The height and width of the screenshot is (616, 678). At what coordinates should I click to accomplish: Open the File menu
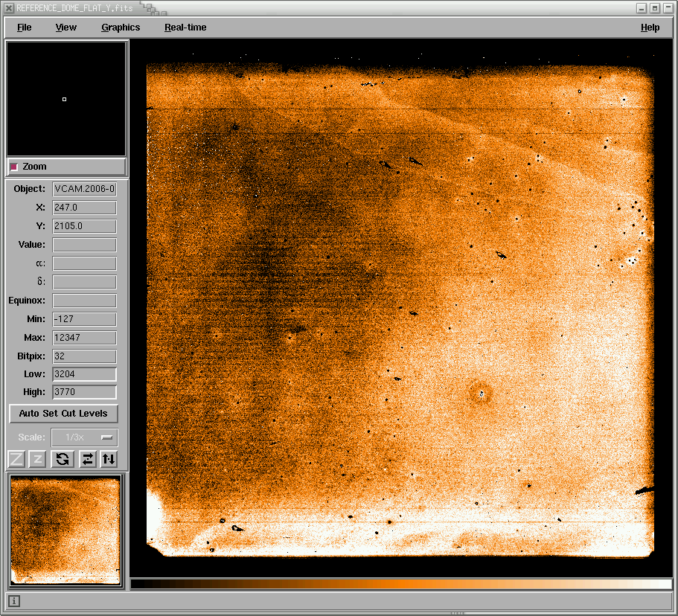(x=25, y=28)
